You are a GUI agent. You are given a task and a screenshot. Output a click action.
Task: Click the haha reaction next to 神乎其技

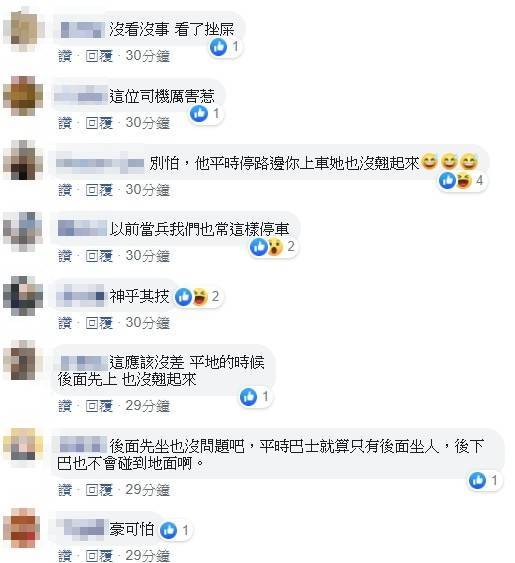pyautogui.click(x=200, y=297)
